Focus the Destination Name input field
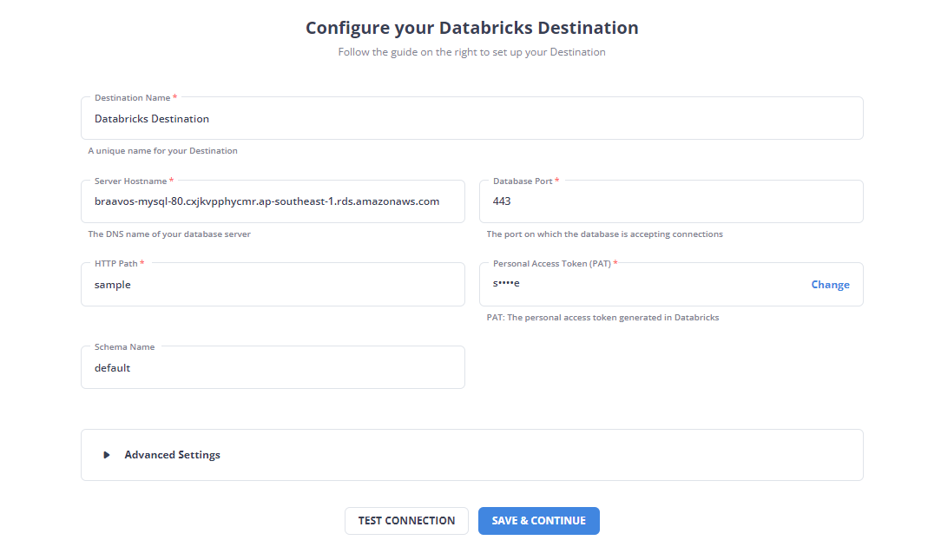This screenshot has height=560, width=941. point(471,118)
